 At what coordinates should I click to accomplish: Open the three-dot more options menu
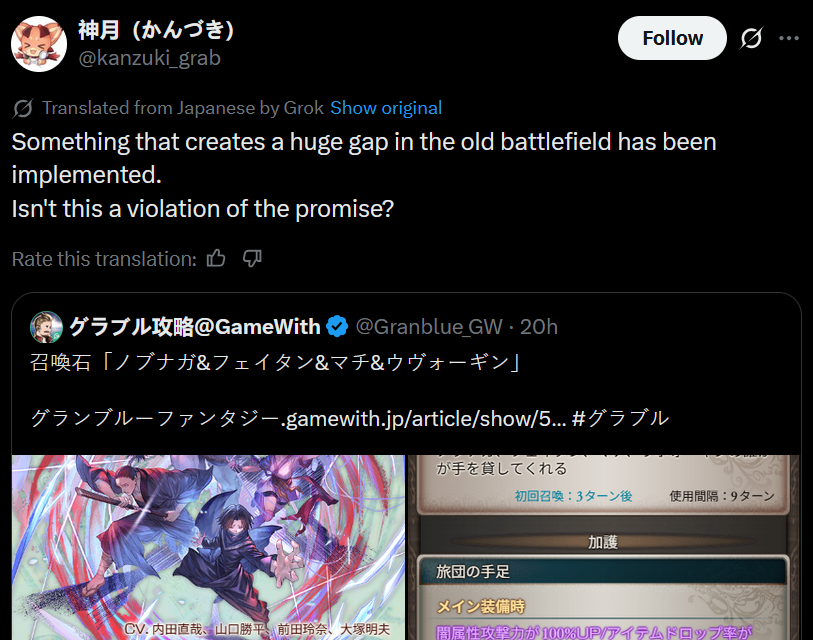789,38
